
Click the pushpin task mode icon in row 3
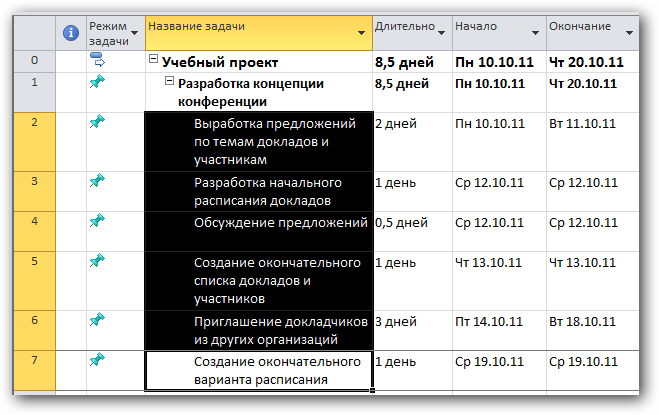pos(97,180)
